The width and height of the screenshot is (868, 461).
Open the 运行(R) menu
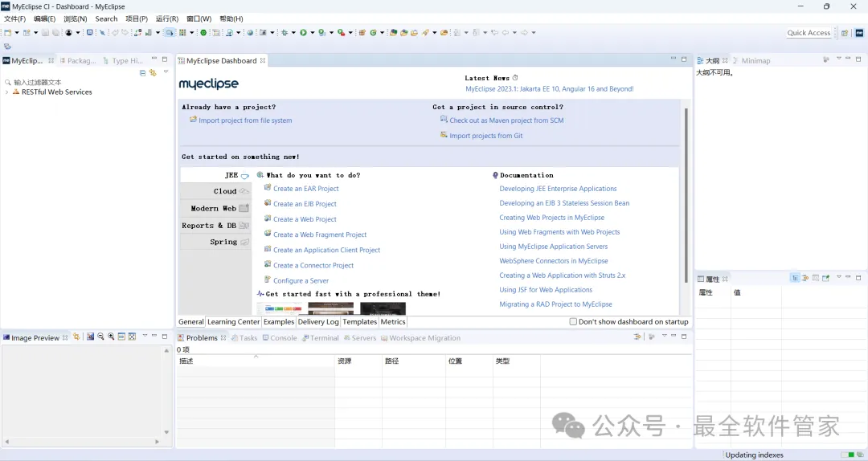(x=167, y=18)
